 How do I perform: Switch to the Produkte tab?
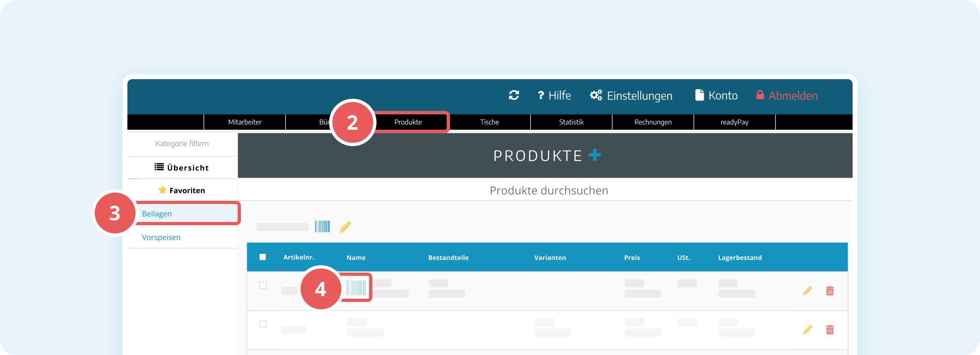click(408, 122)
